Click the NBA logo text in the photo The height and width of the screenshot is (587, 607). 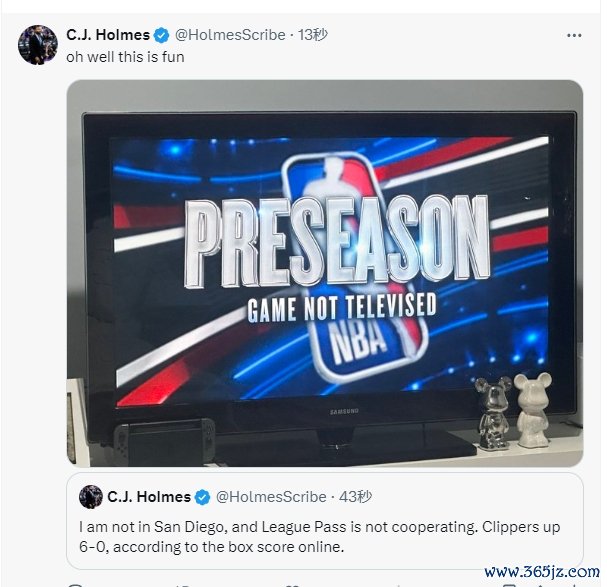(x=359, y=343)
